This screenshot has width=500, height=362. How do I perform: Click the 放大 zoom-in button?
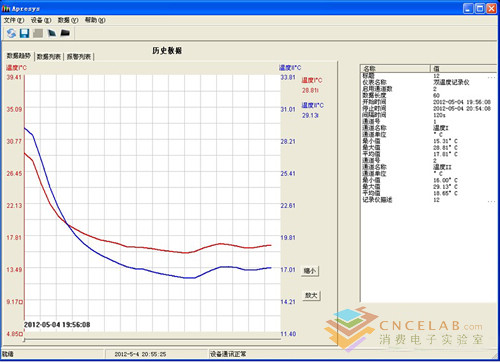pyautogui.click(x=311, y=295)
